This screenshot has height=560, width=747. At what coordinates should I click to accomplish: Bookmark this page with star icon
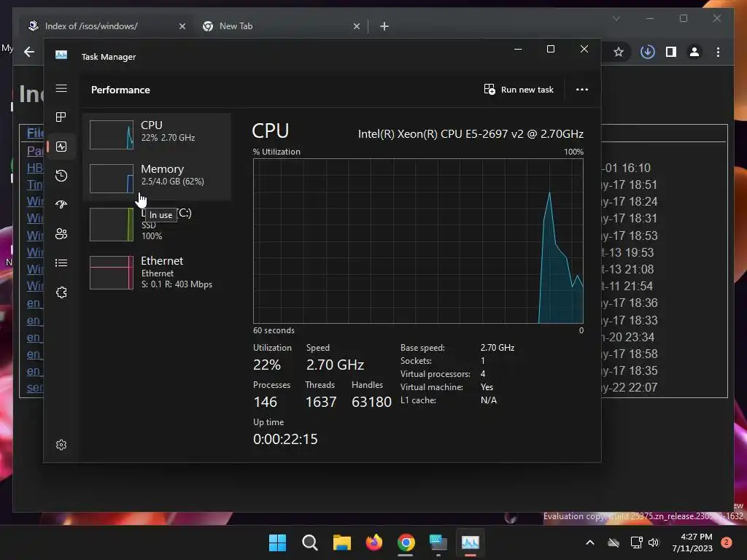619,52
